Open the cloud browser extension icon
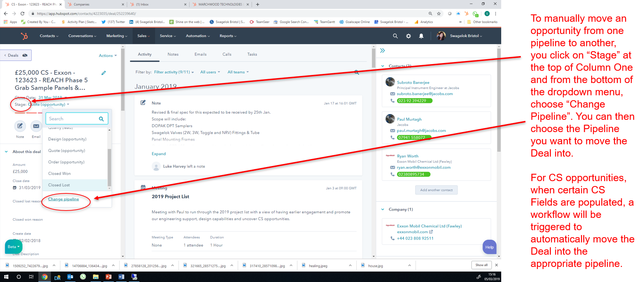The width and height of the screenshot is (644, 282). [458, 14]
